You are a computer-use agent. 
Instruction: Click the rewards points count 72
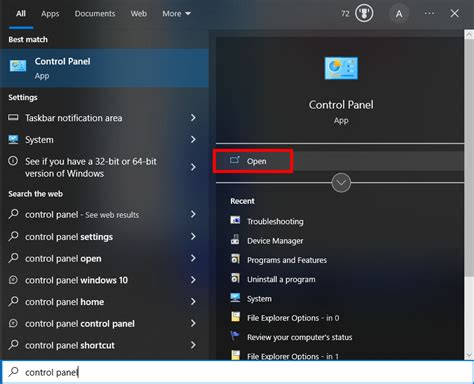click(345, 14)
